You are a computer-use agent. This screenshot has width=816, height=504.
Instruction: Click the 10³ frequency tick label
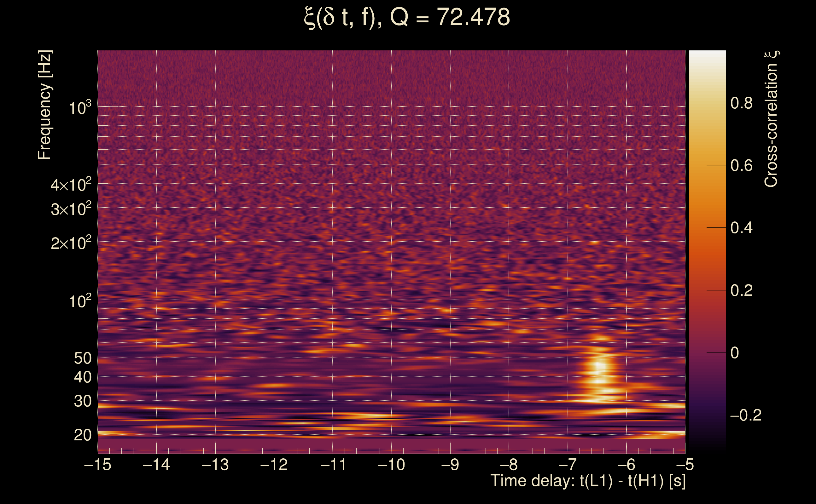click(80, 108)
